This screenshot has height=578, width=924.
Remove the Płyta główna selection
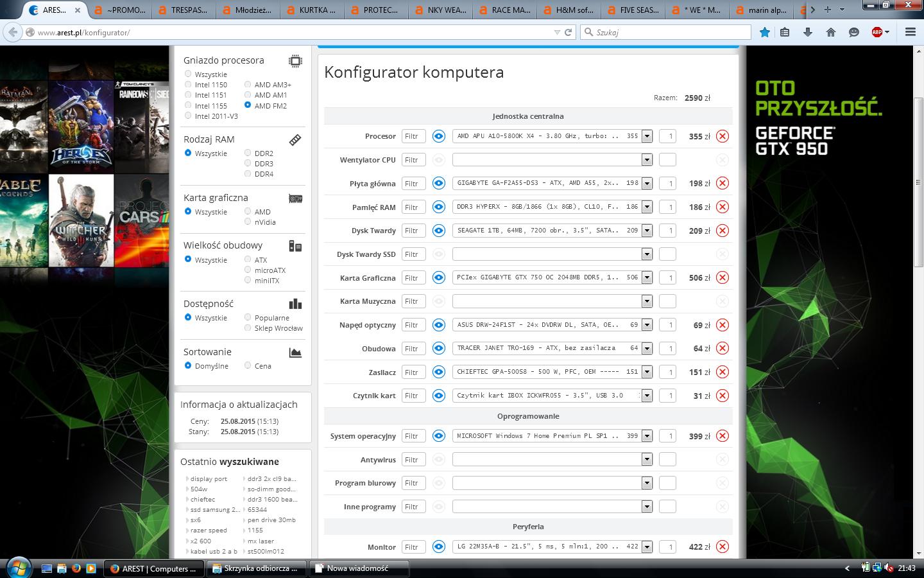723,183
